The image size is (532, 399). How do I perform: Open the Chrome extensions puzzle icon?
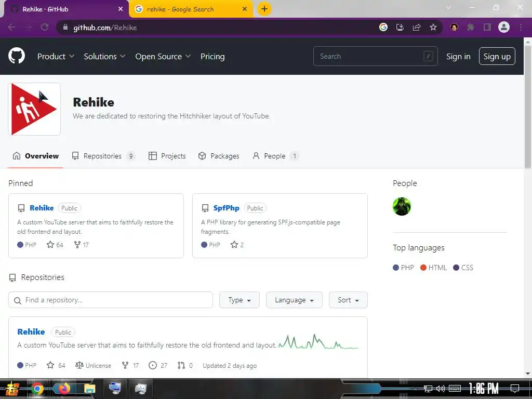[x=471, y=27]
